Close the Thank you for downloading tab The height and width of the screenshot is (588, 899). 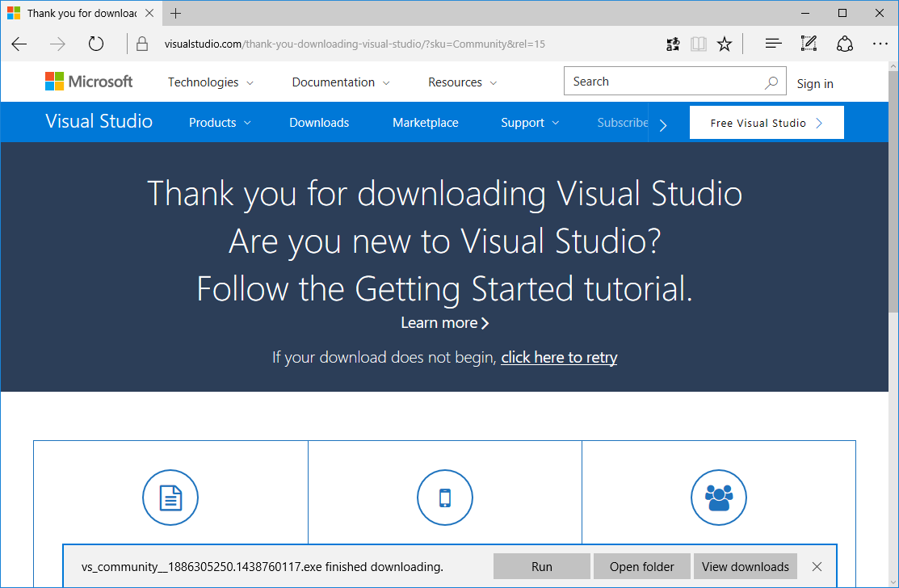pyautogui.click(x=149, y=13)
